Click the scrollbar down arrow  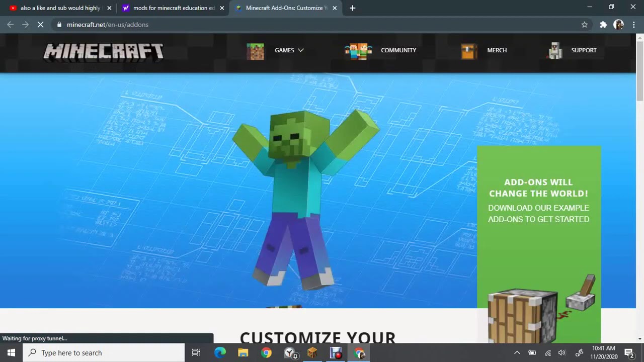pos(640,339)
